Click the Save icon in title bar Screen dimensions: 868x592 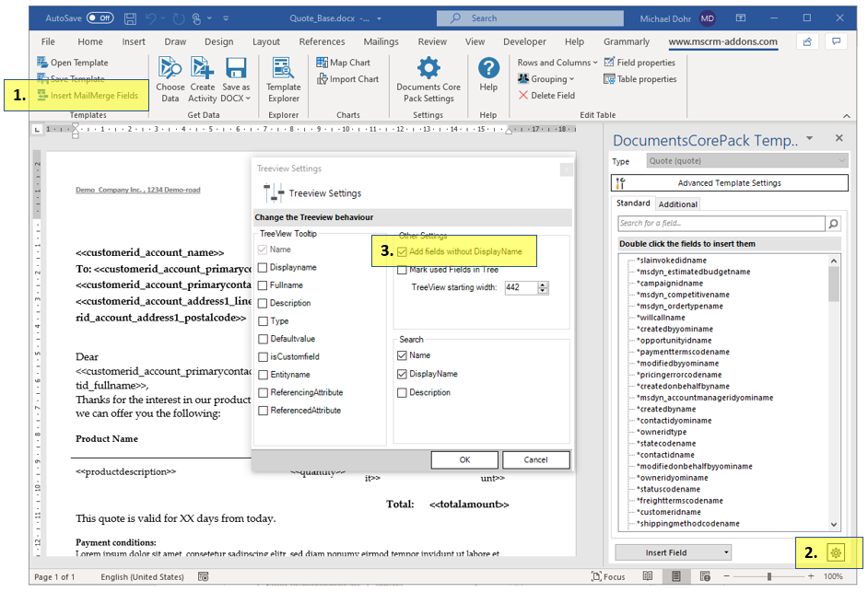(130, 18)
